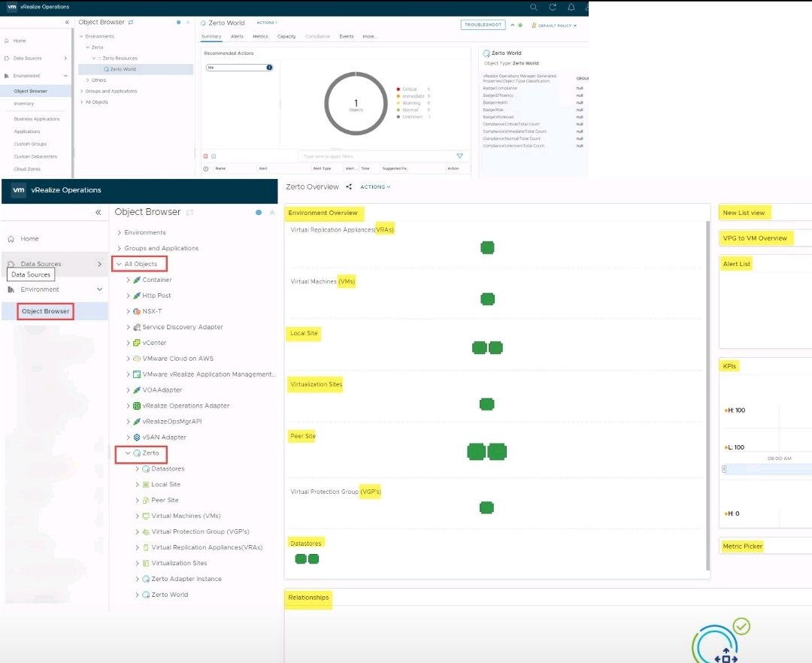The height and width of the screenshot is (663, 812).
Task: Open Business Applications in top navigation
Action: (37, 119)
